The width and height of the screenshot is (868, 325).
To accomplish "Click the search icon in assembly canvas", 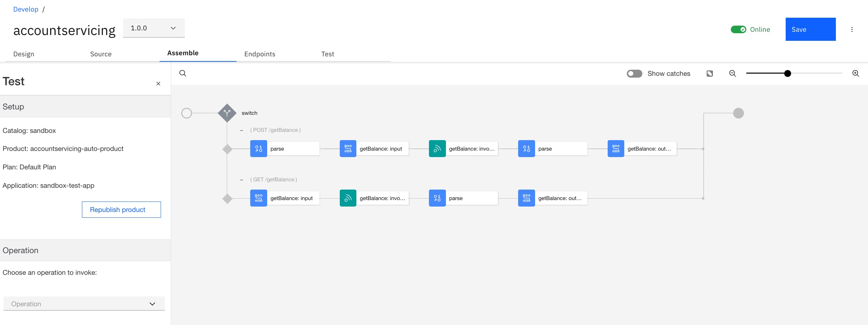I will click(183, 73).
